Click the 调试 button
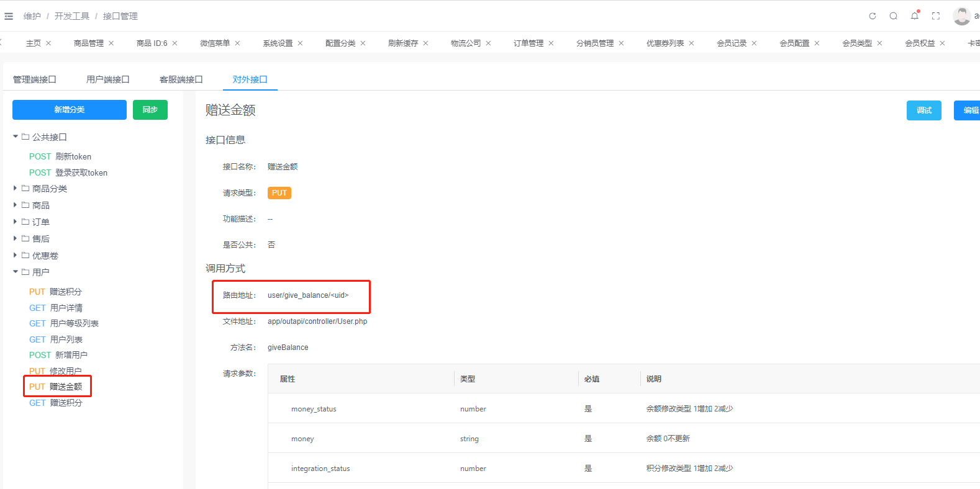 pyautogui.click(x=923, y=110)
